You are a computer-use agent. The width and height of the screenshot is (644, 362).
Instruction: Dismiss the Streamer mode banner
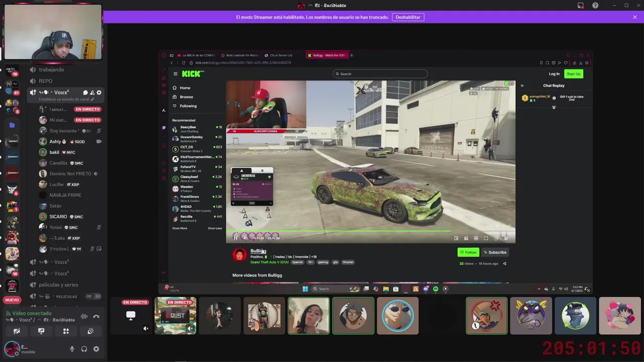tap(635, 17)
